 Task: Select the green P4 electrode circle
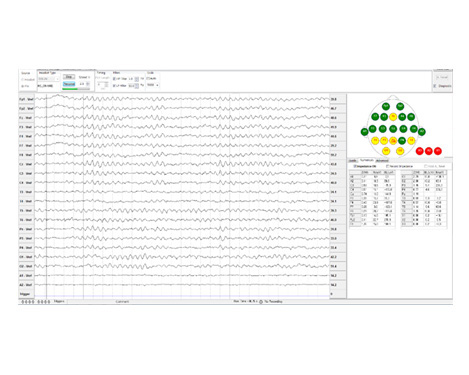[x=402, y=141]
